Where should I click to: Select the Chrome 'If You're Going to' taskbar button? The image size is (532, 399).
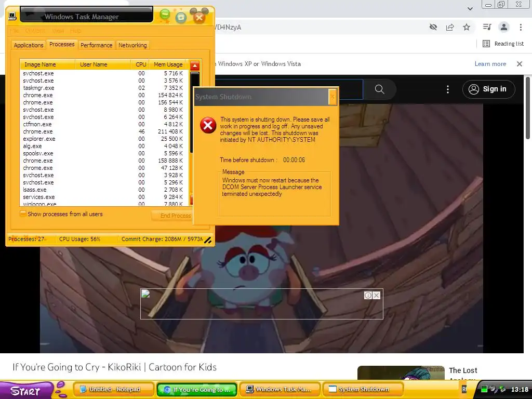click(x=197, y=389)
